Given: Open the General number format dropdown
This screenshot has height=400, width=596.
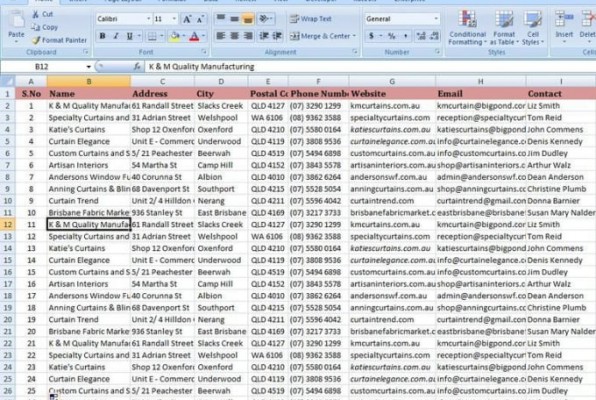Looking at the screenshot, I should [436, 19].
